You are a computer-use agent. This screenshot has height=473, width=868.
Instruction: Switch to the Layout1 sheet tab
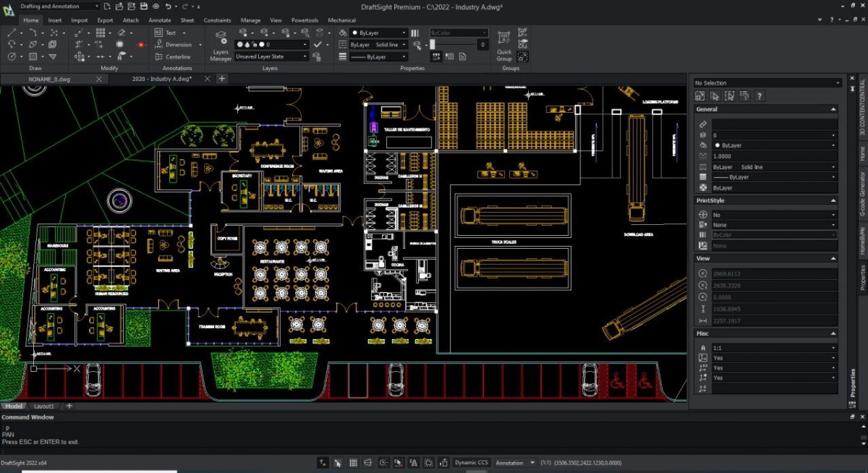click(x=44, y=406)
